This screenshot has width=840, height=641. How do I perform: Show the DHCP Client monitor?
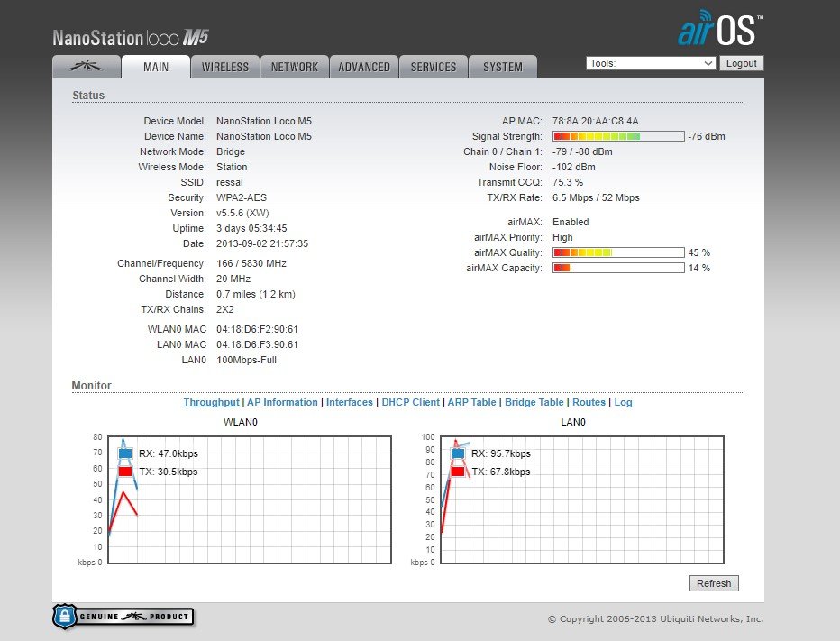(410, 403)
